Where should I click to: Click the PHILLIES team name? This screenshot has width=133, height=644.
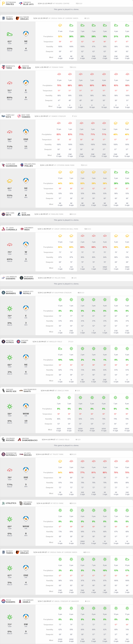[29, 166]
